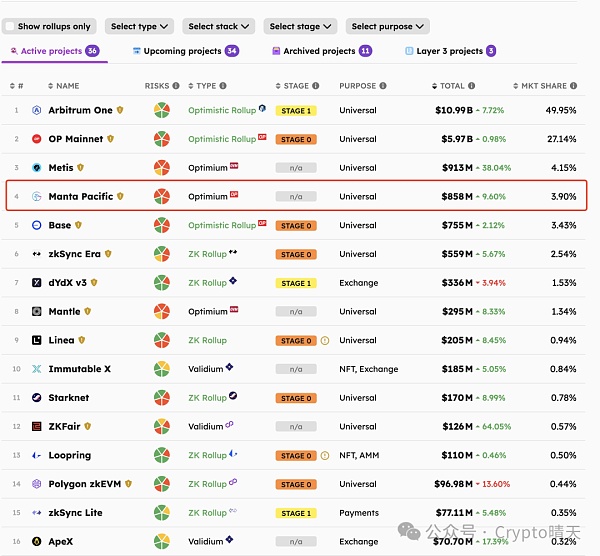The height and width of the screenshot is (556, 600).
Task: Expand the Select purpose filter
Action: (x=387, y=27)
